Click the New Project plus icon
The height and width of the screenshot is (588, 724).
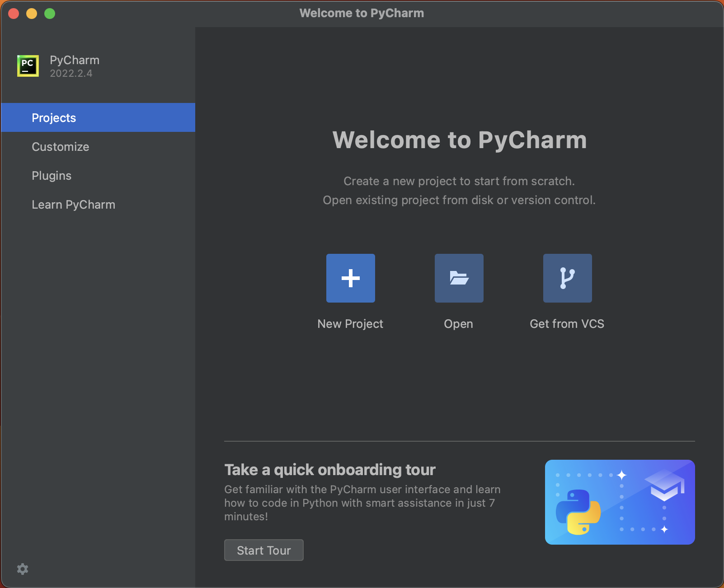click(351, 278)
